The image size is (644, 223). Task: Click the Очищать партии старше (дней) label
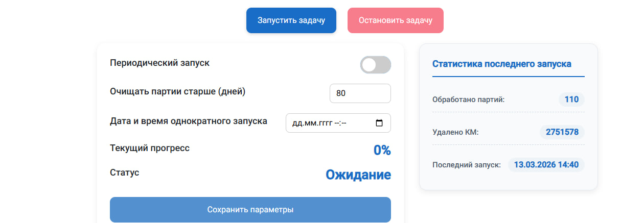click(177, 91)
